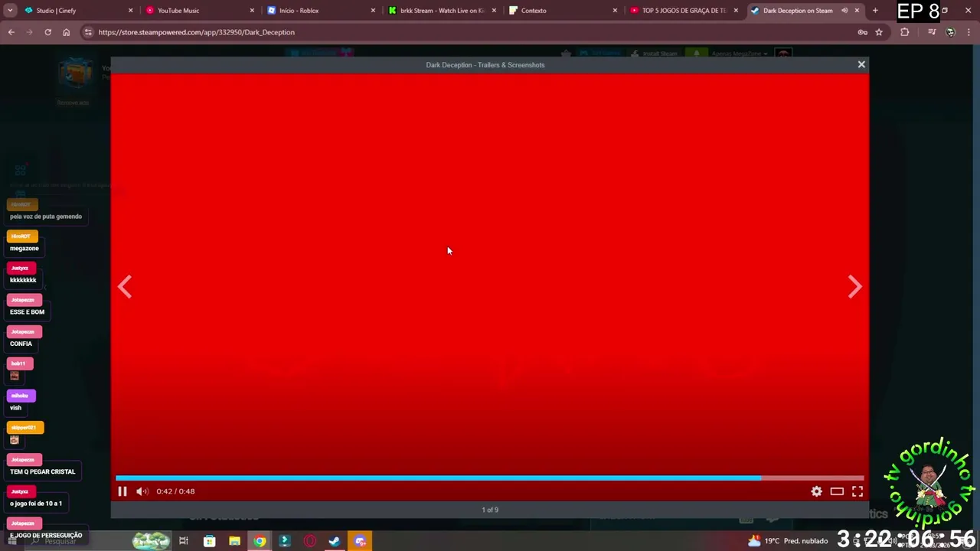Open video player settings gear
The image size is (980, 551).
click(816, 491)
